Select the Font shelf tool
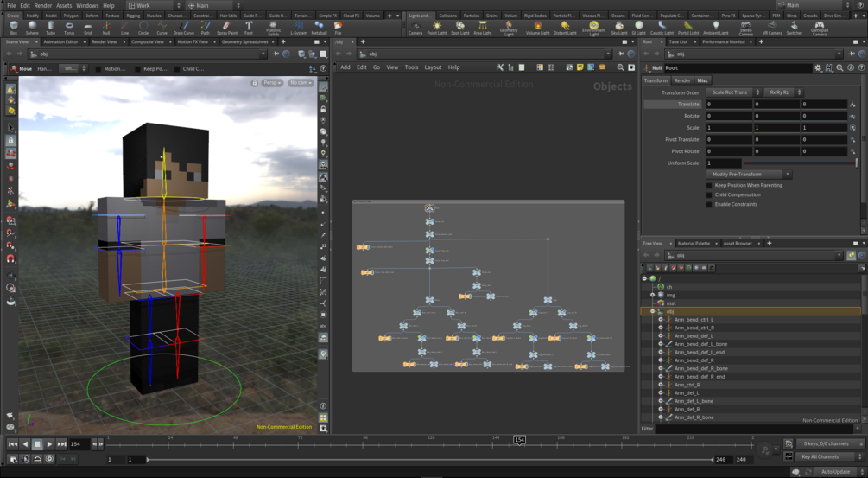Image resolution: width=868 pixels, height=478 pixels. click(x=249, y=28)
